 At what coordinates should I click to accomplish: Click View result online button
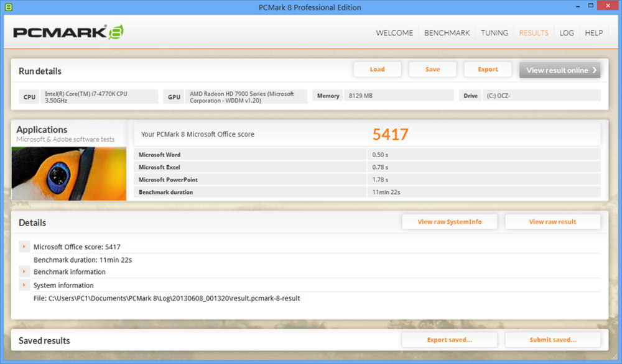point(560,70)
